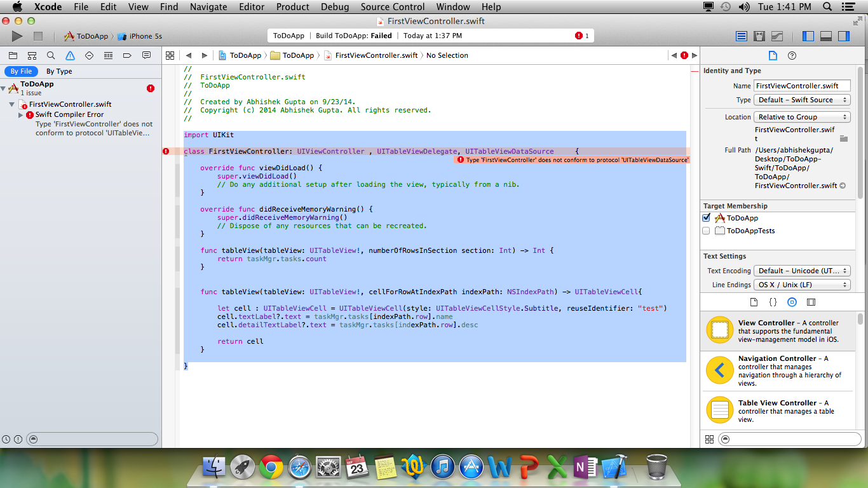
Task: Show the File inspector tab
Action: (x=773, y=55)
